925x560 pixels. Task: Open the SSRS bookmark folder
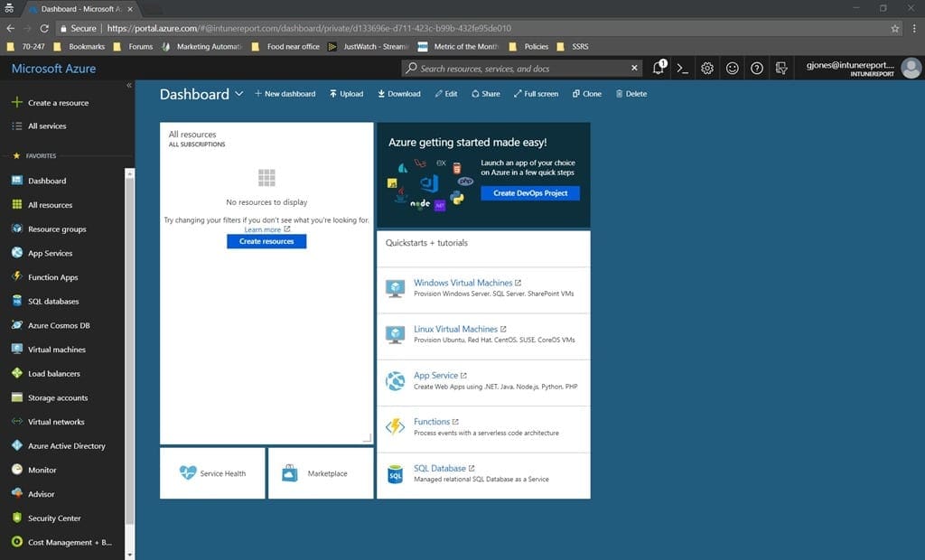click(573, 47)
